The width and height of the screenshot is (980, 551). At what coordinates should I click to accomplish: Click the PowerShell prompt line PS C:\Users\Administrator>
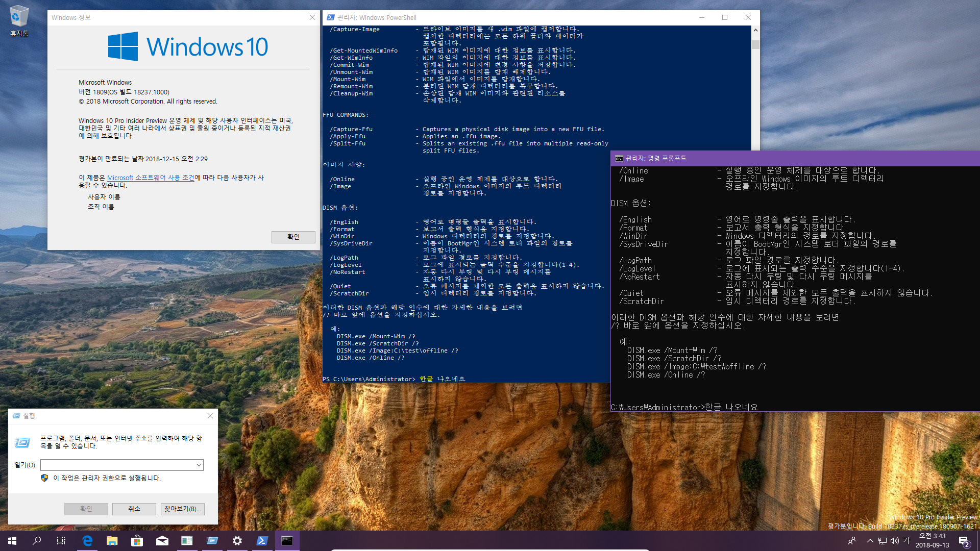[369, 379]
